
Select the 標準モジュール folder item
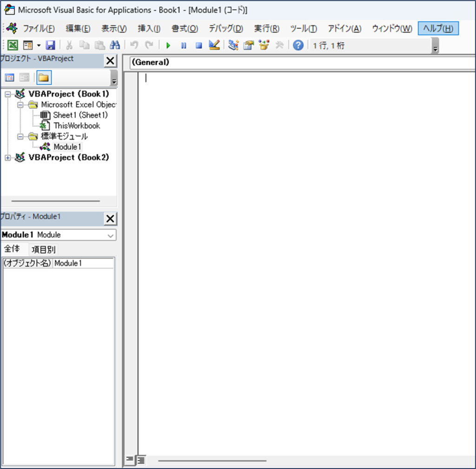point(64,136)
